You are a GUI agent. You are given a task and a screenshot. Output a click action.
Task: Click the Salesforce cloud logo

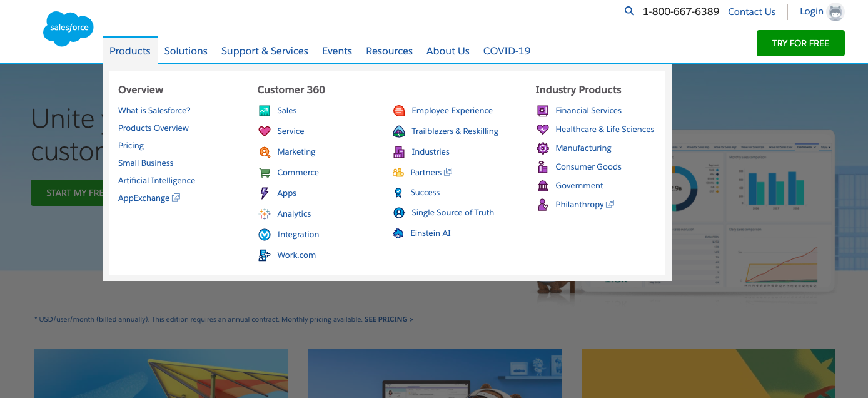(68, 29)
